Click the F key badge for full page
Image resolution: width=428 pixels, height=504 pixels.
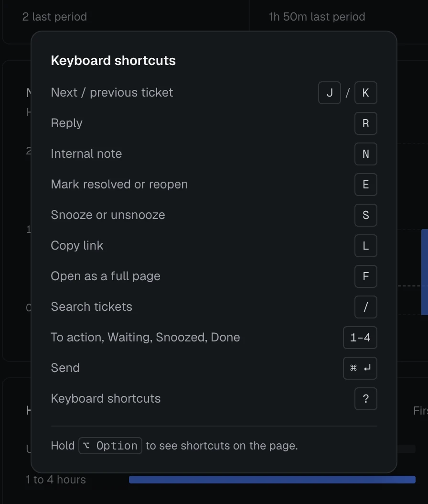click(x=366, y=276)
